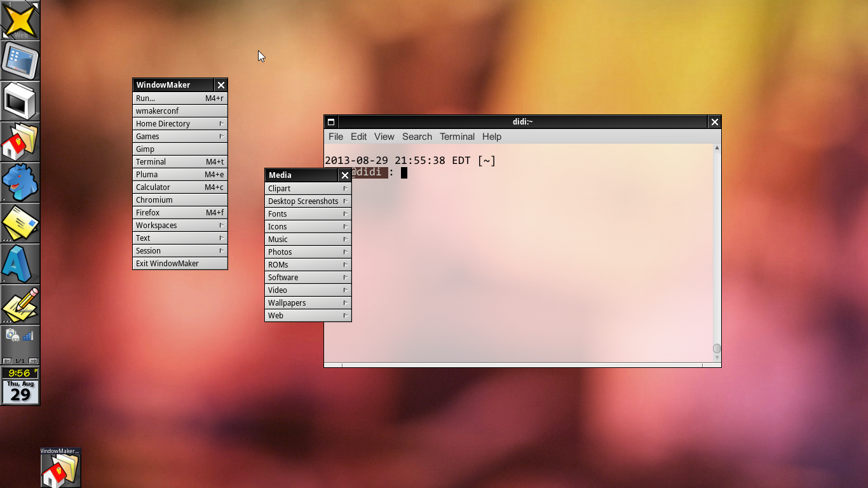Open Music submenu in Media menu
This screenshot has height=488, width=868.
(308, 240)
